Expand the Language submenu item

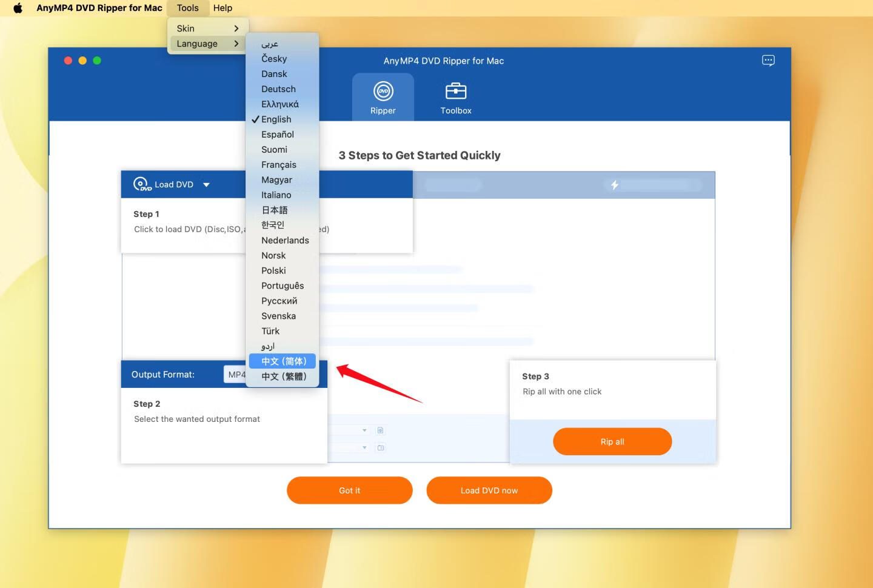coord(207,44)
